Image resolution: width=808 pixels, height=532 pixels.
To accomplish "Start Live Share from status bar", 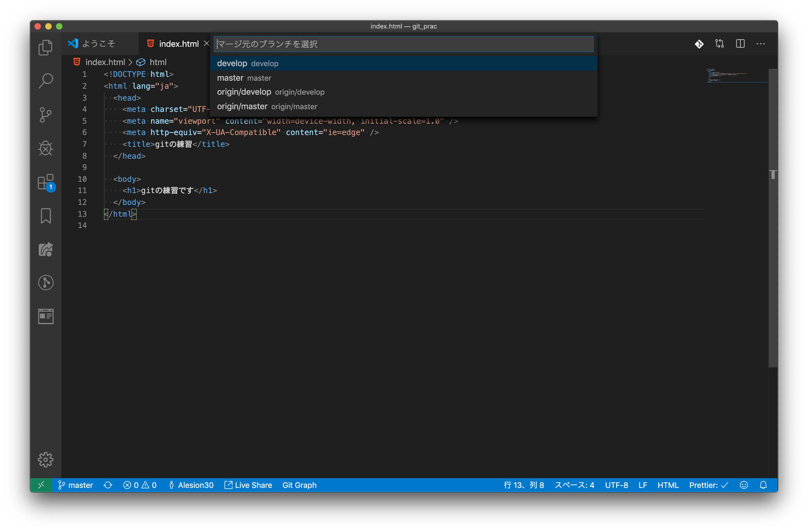I will 248,485.
